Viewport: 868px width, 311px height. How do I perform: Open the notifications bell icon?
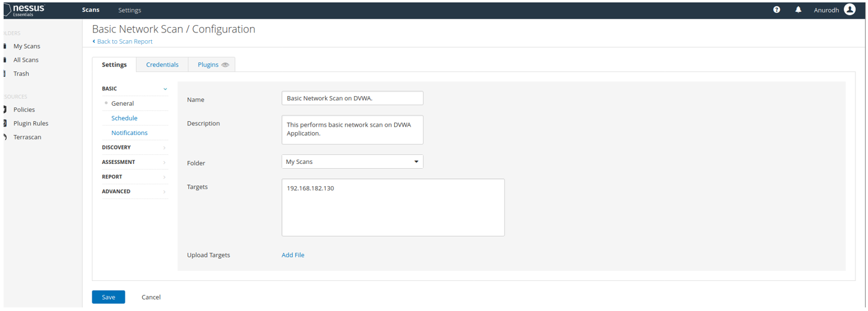(798, 10)
